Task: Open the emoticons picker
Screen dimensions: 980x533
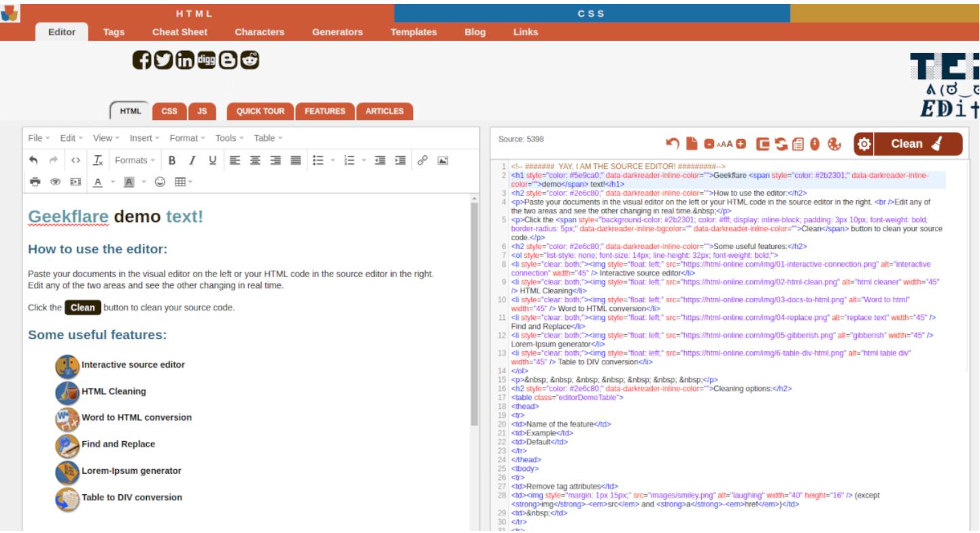Action: point(160,182)
